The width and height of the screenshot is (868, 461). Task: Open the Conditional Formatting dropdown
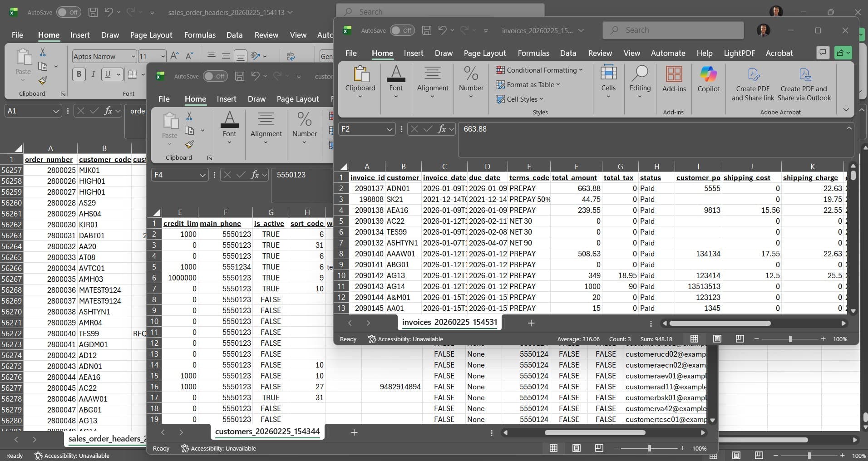pos(540,70)
